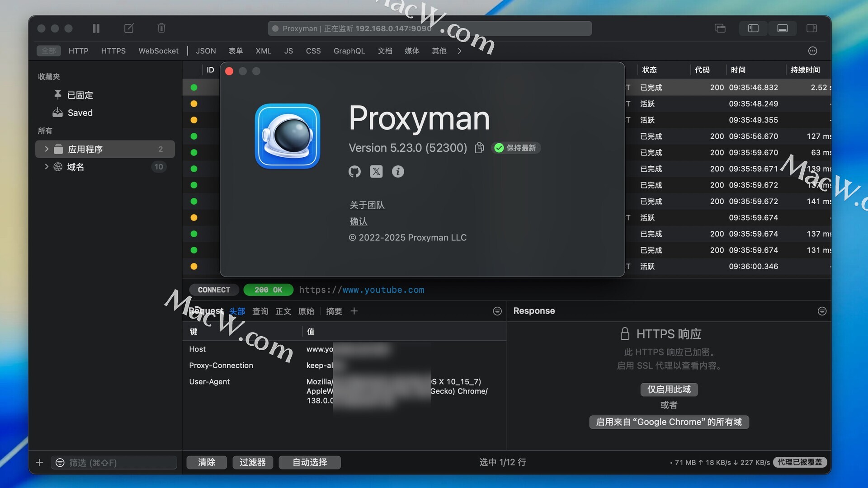
Task: Open the Request panel options icon
Action: [x=497, y=311]
